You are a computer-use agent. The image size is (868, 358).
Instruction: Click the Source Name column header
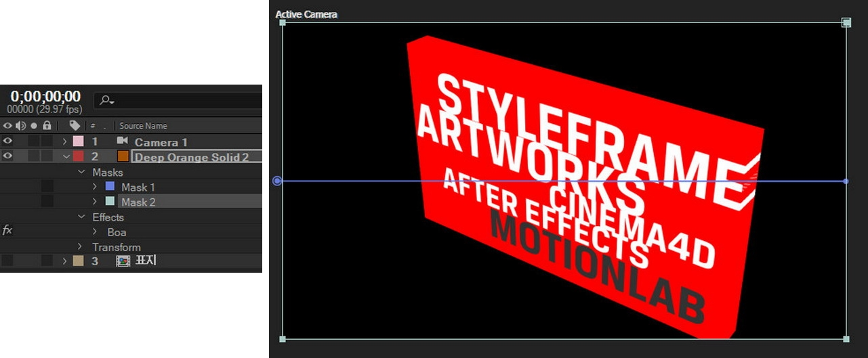coord(143,126)
